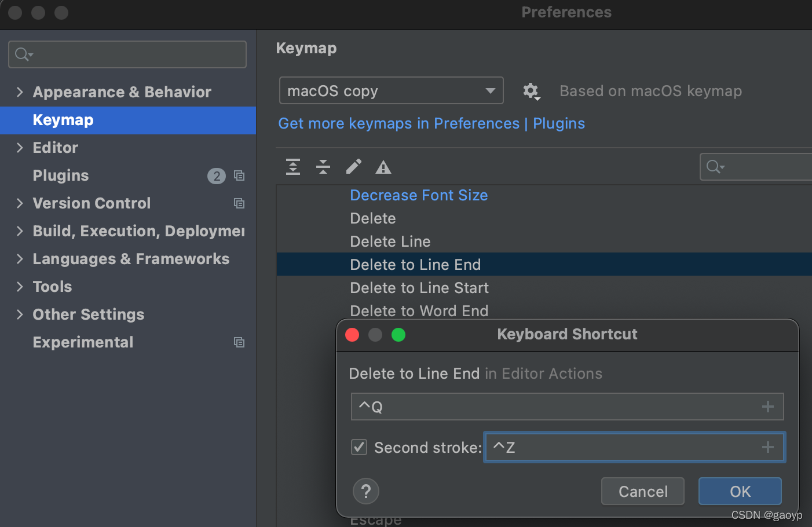This screenshot has width=812, height=527.
Task: Open the keymap gear settings icon
Action: 531,91
